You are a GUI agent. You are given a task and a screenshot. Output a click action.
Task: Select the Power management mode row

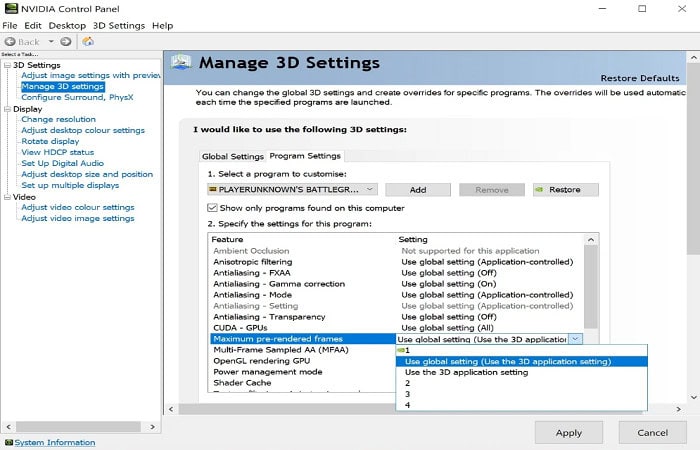point(303,372)
